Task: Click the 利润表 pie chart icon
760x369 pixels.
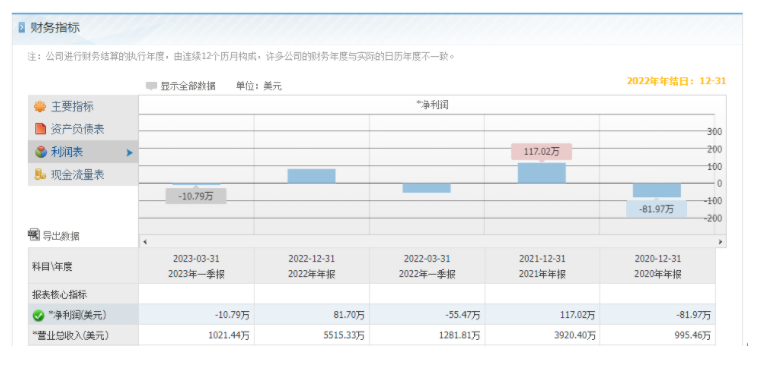Action: pyautogui.click(x=41, y=152)
